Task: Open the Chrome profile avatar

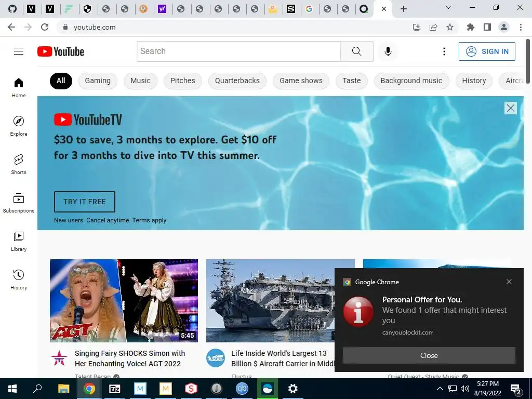Action: (504, 27)
